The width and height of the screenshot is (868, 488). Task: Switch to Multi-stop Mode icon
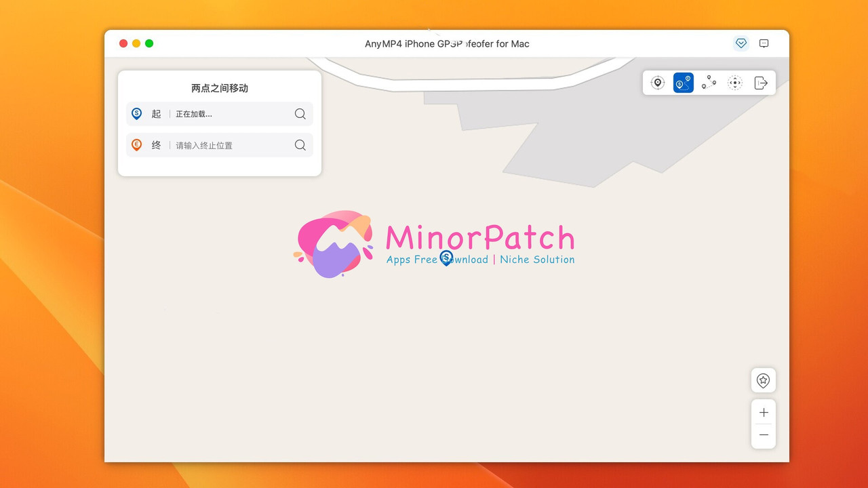click(709, 83)
